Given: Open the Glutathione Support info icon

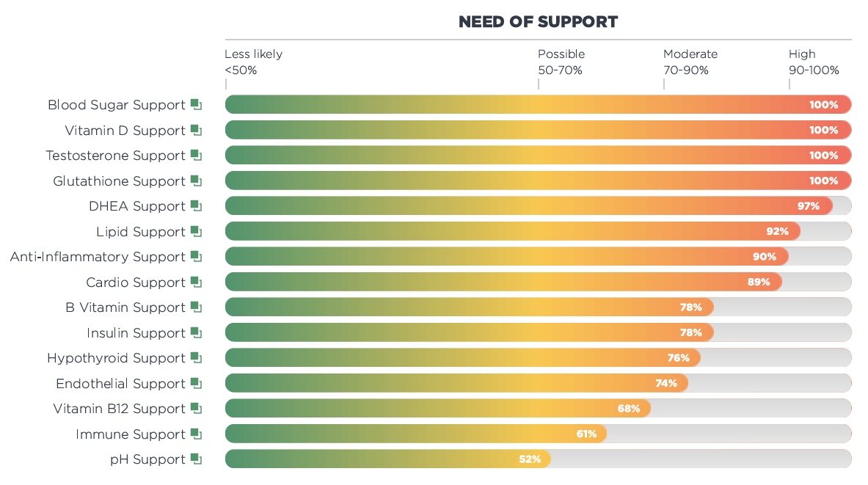Looking at the screenshot, I should pos(196,180).
